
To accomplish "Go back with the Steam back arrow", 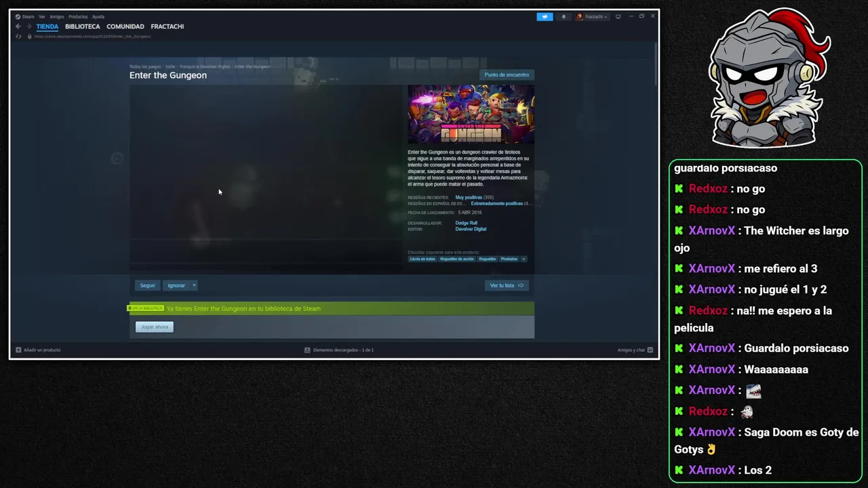I will 18,26.
